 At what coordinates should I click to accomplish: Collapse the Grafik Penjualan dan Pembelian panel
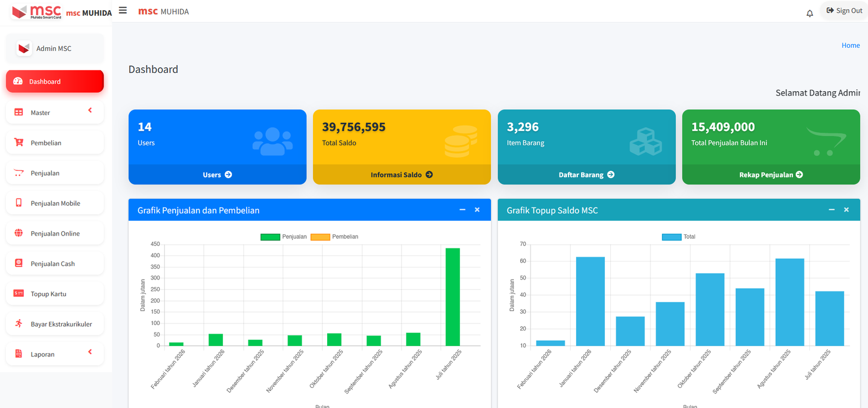coord(462,210)
